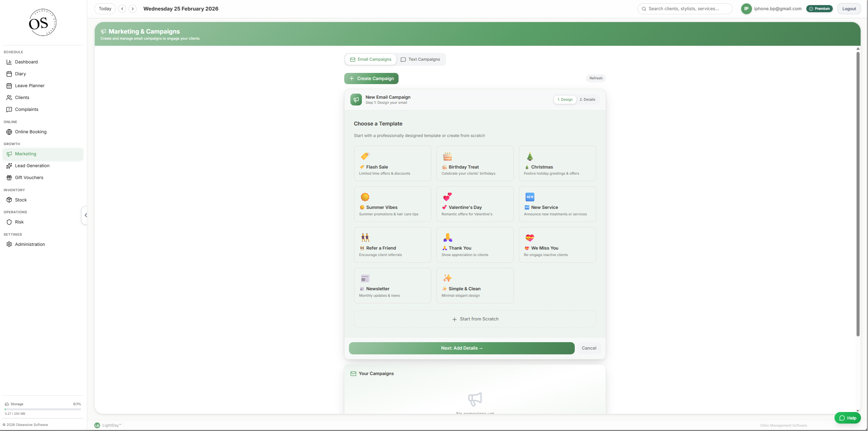
Task: Click the Storage usage progress bar
Action: 43,409
